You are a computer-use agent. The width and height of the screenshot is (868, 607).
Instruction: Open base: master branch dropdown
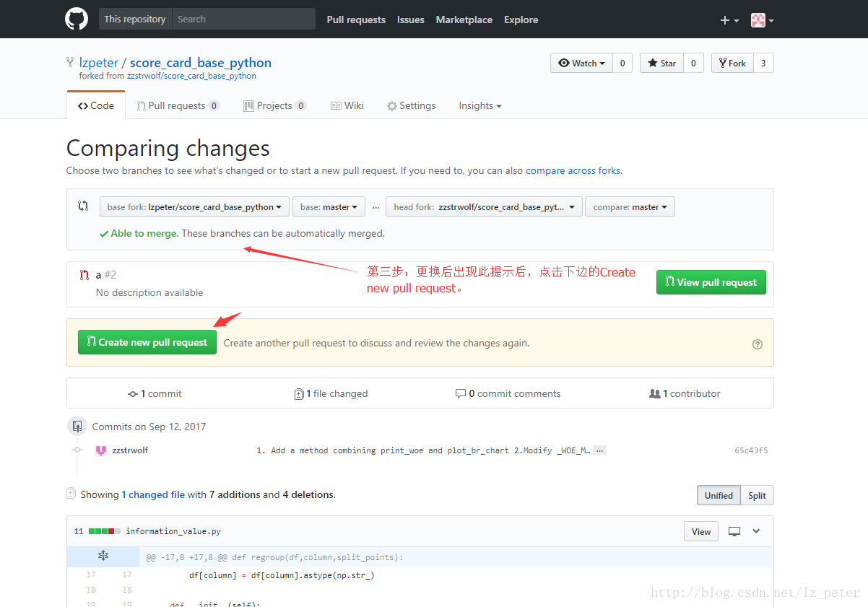[329, 207]
